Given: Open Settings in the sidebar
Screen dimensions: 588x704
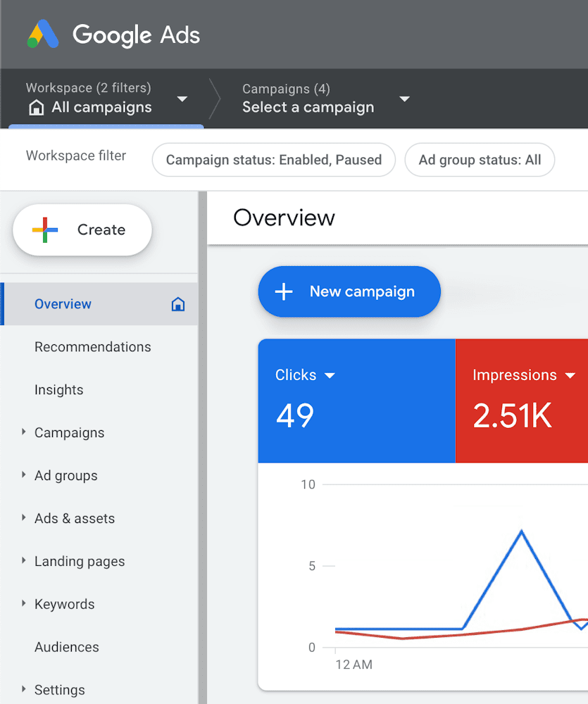Looking at the screenshot, I should 60,690.
